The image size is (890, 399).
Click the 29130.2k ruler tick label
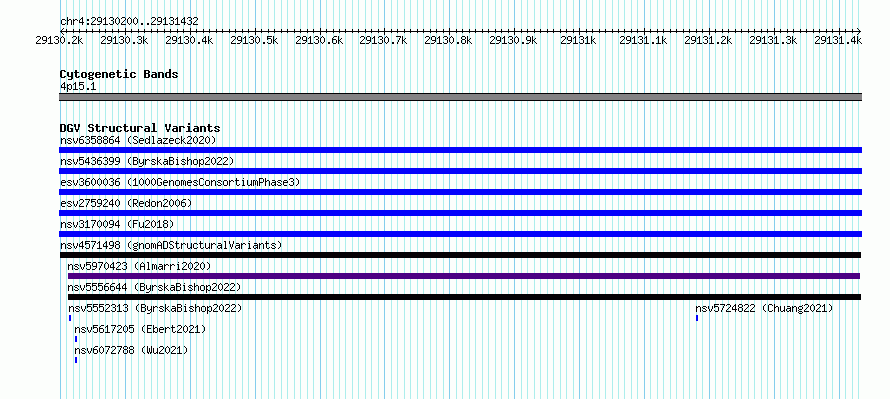[x=59, y=40]
